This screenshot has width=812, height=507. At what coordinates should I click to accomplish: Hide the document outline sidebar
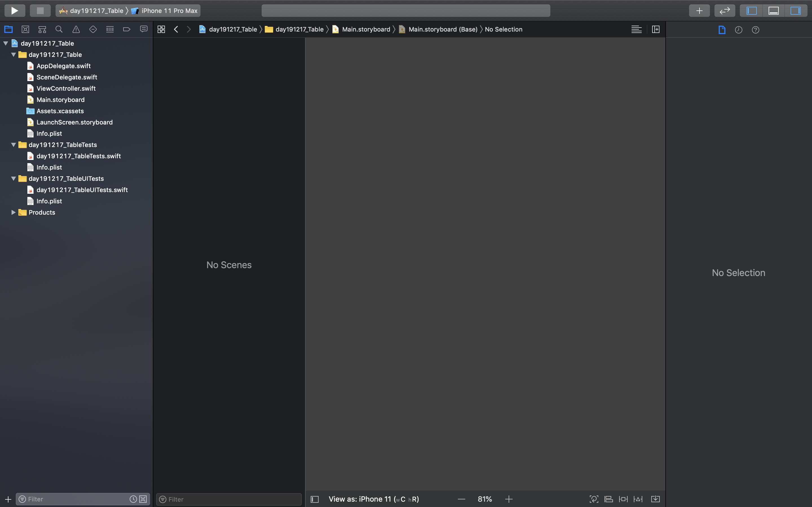click(x=314, y=499)
